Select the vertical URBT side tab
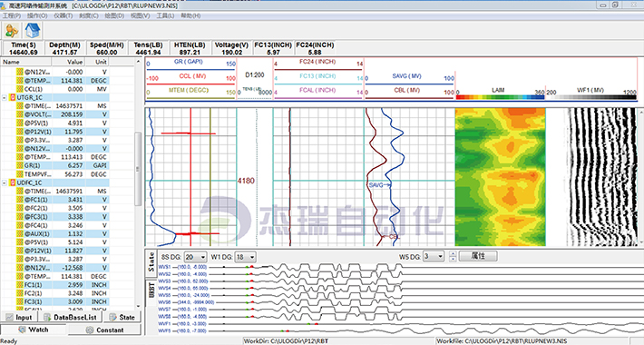 coord(151,290)
